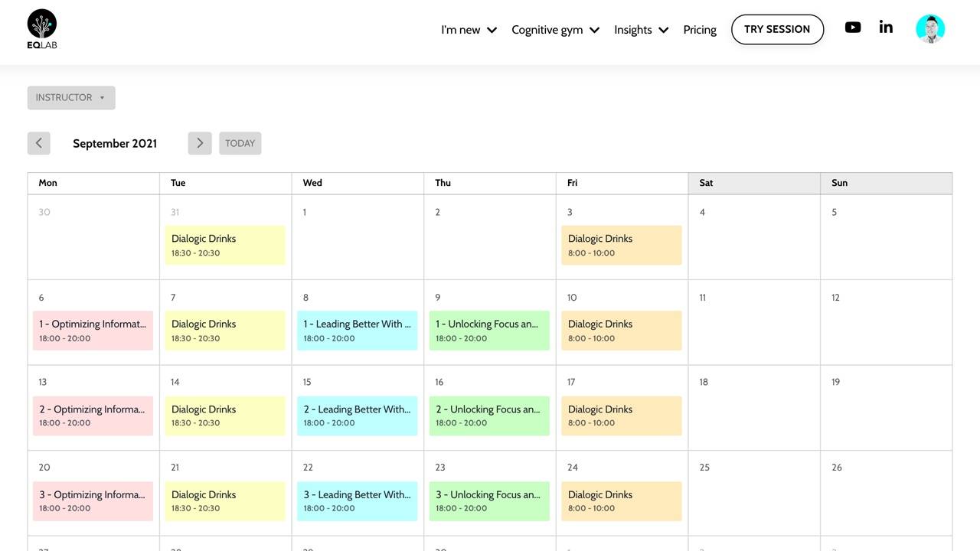Expand the Cognitive gym menu
980x551 pixels.
tap(555, 30)
